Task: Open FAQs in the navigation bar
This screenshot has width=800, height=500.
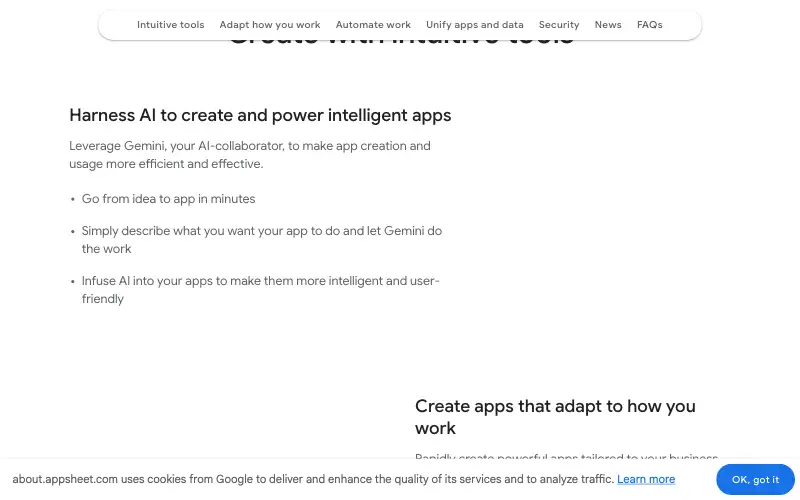Action: coord(649,24)
